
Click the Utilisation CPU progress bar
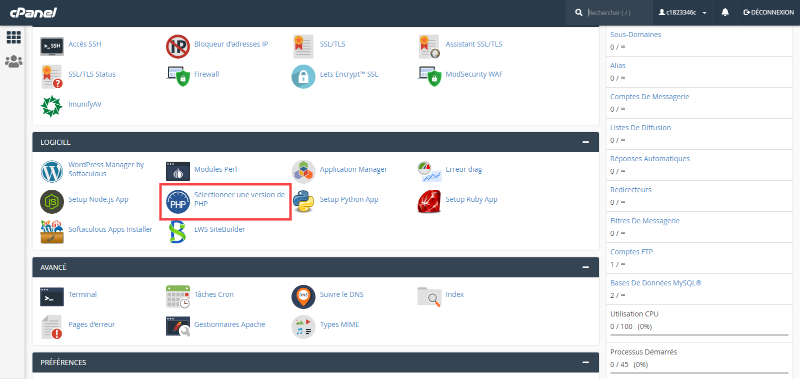(x=699, y=335)
